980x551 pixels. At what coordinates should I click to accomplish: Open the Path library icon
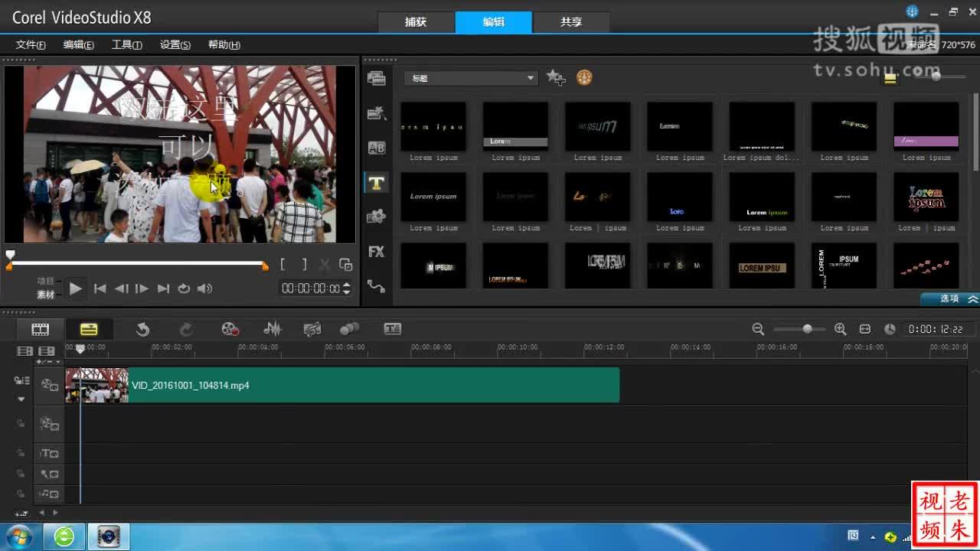[376, 286]
